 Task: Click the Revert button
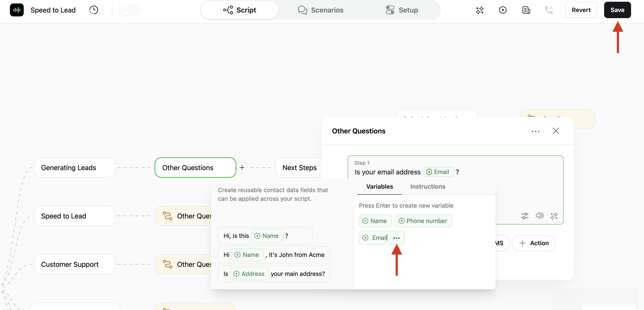pos(581,10)
